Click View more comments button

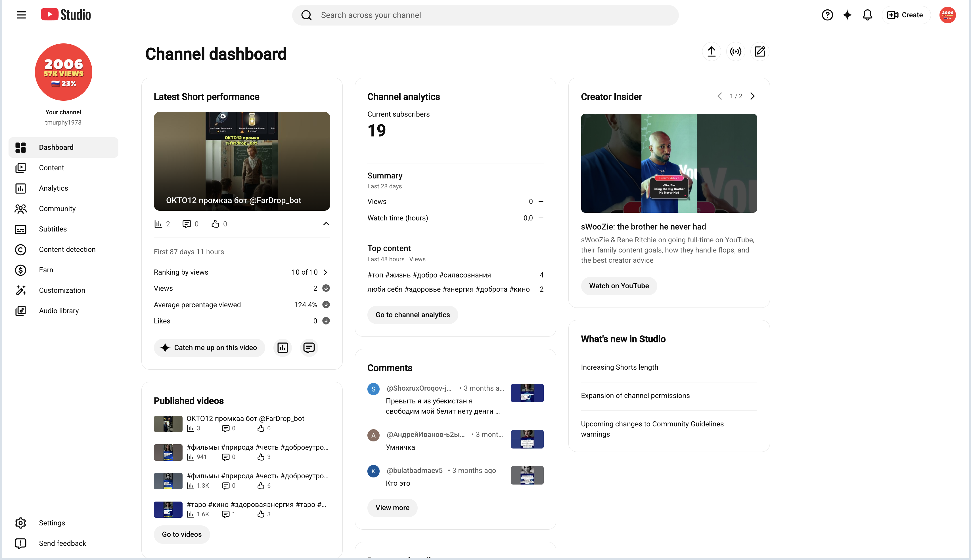[392, 508]
